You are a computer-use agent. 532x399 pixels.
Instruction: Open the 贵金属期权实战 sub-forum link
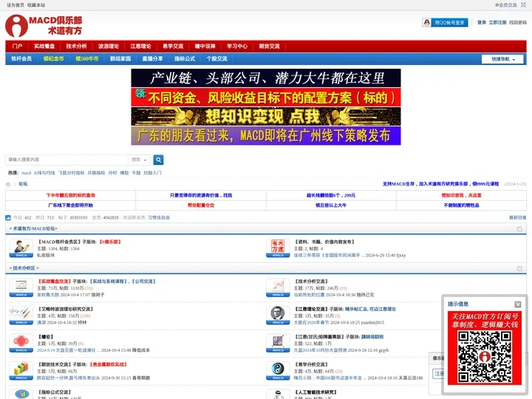tap(108, 364)
